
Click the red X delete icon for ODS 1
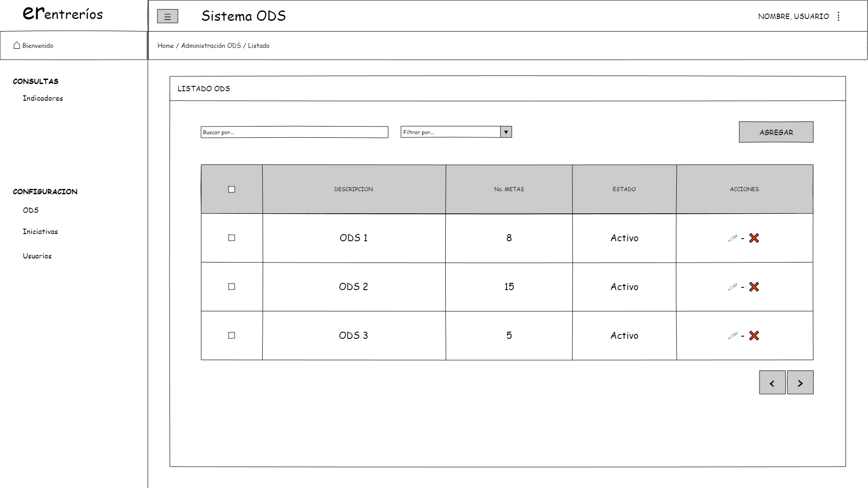[x=754, y=238]
